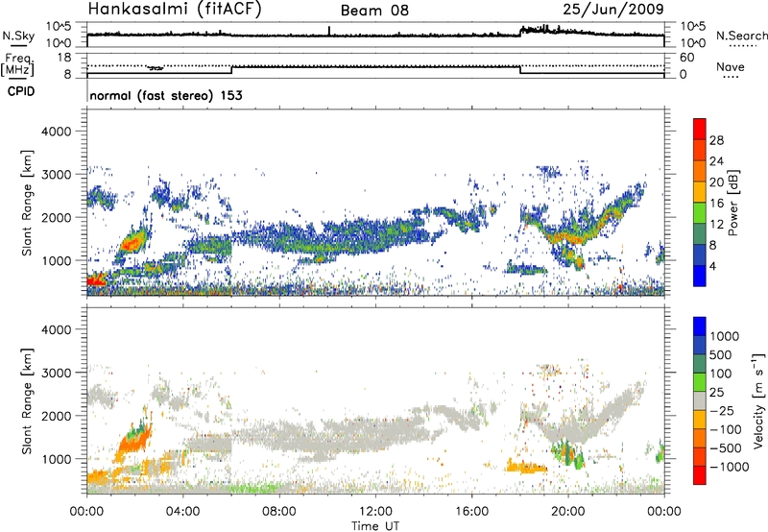Viewport: 768px width, 532px height.
Task: Click the orange negative-velocity patch near 02:00
Action: (134, 439)
